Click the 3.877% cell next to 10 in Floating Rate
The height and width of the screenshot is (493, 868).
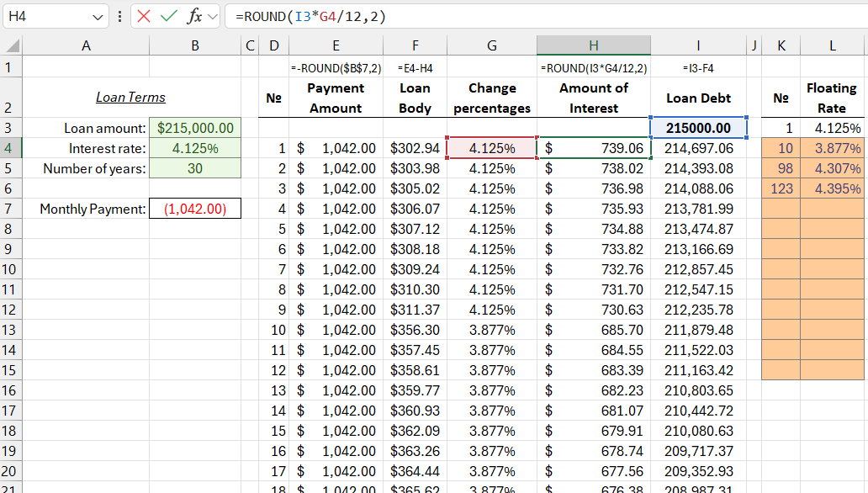pyautogui.click(x=832, y=148)
